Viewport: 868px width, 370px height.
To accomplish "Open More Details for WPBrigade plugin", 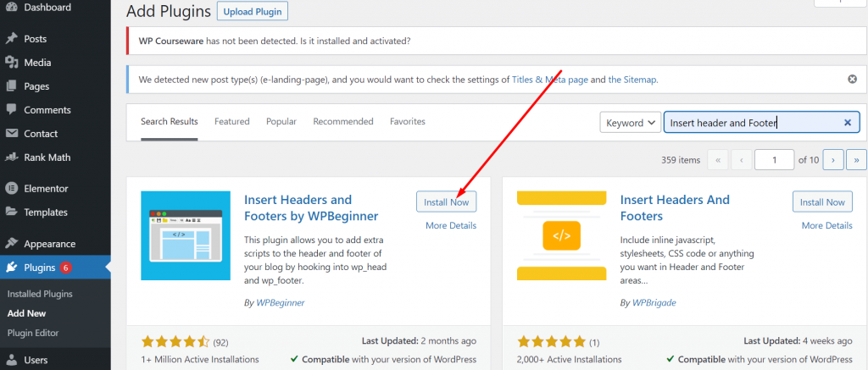I will 826,226.
